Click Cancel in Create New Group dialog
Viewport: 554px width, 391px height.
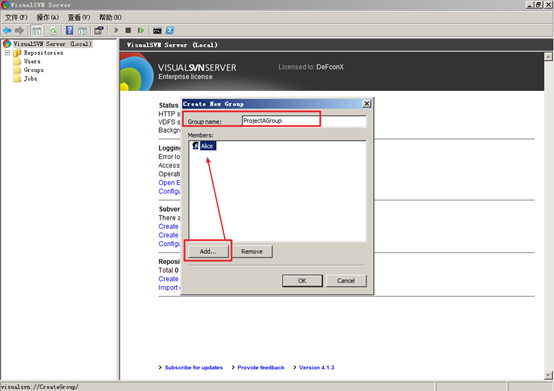tap(346, 281)
